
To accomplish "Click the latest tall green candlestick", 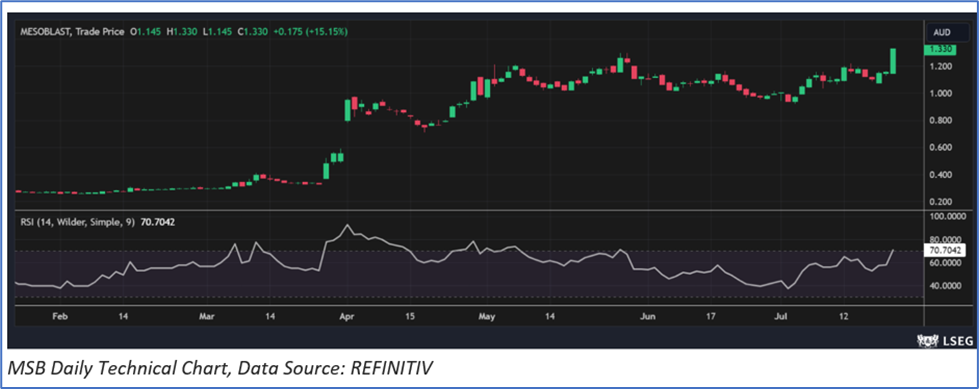I will (893, 61).
